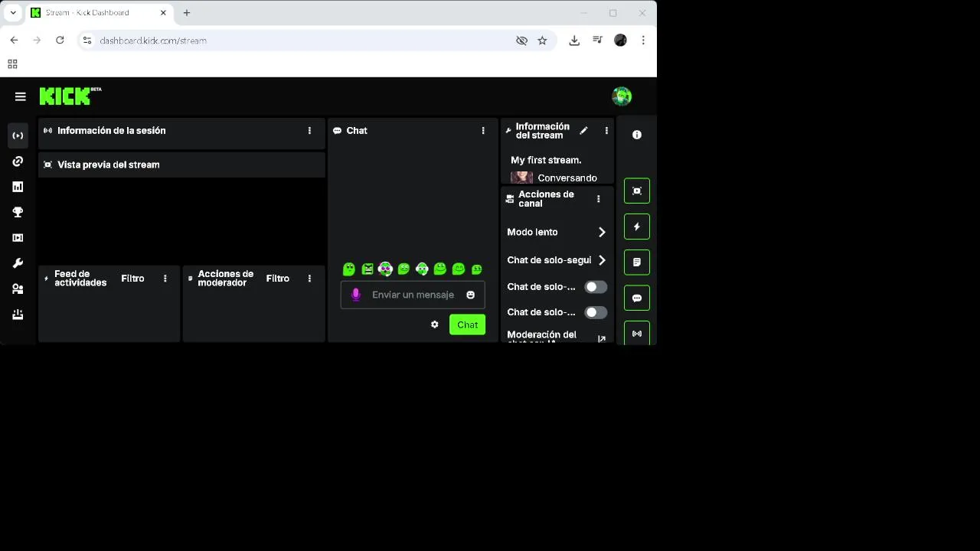Viewport: 980px width, 551px height.
Task: Open a new browser tab
Action: 187,12
